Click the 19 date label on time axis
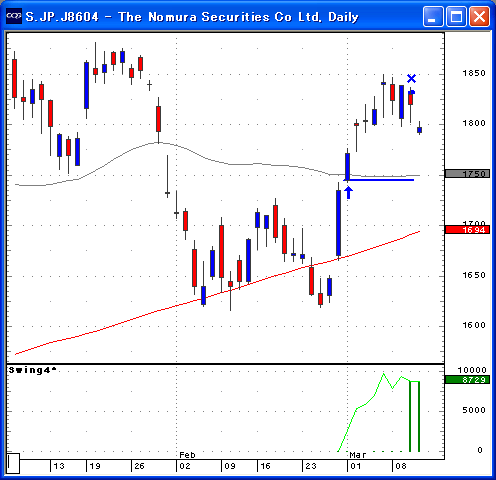This screenshot has width=496, height=480. (x=95, y=466)
